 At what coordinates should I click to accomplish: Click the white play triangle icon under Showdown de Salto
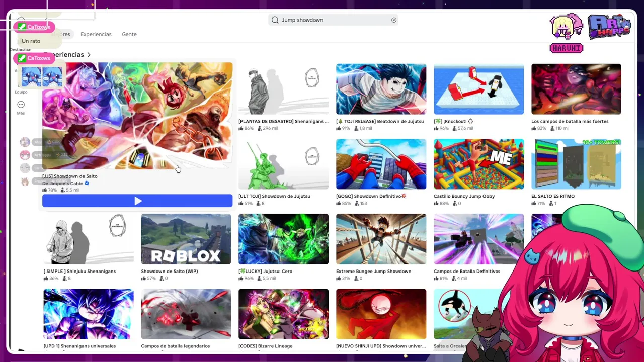tap(138, 201)
